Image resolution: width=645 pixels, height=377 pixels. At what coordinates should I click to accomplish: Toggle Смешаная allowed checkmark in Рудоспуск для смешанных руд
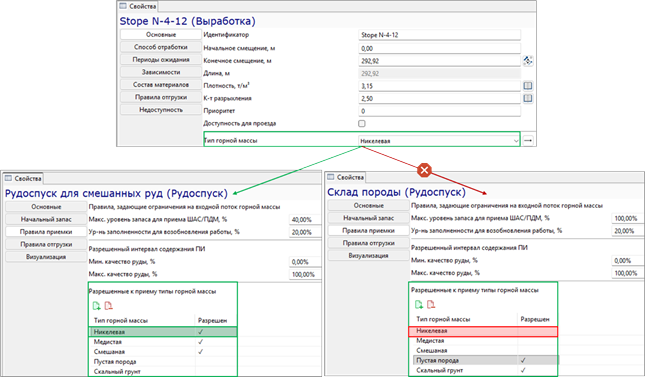click(x=200, y=351)
